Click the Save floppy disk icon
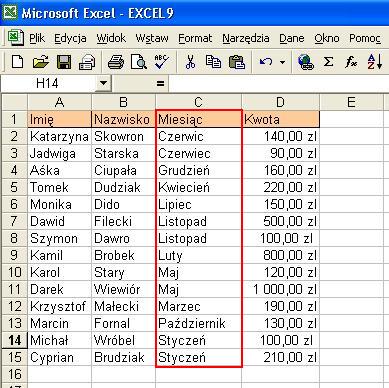Viewport: 389px width, 388px height. point(64,62)
